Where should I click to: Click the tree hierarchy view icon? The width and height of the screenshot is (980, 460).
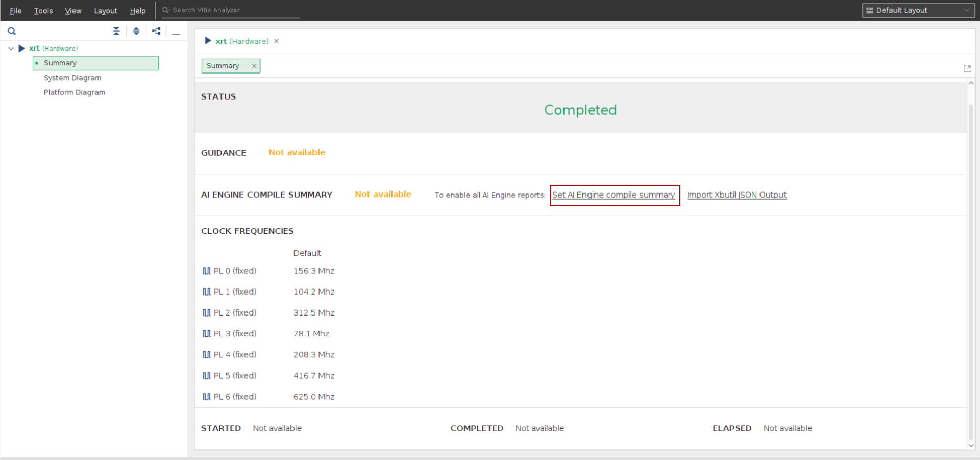click(x=156, y=31)
